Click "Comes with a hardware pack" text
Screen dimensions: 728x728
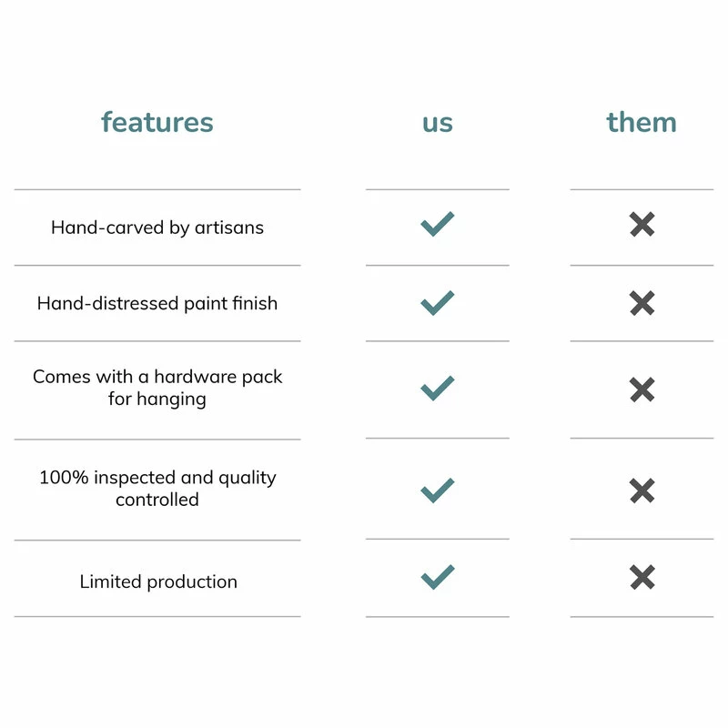157,377
